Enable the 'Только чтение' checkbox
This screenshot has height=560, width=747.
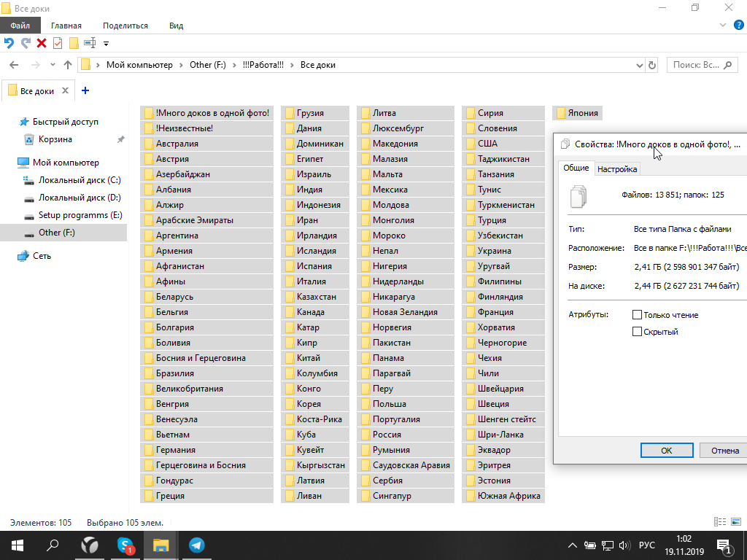[x=638, y=315]
